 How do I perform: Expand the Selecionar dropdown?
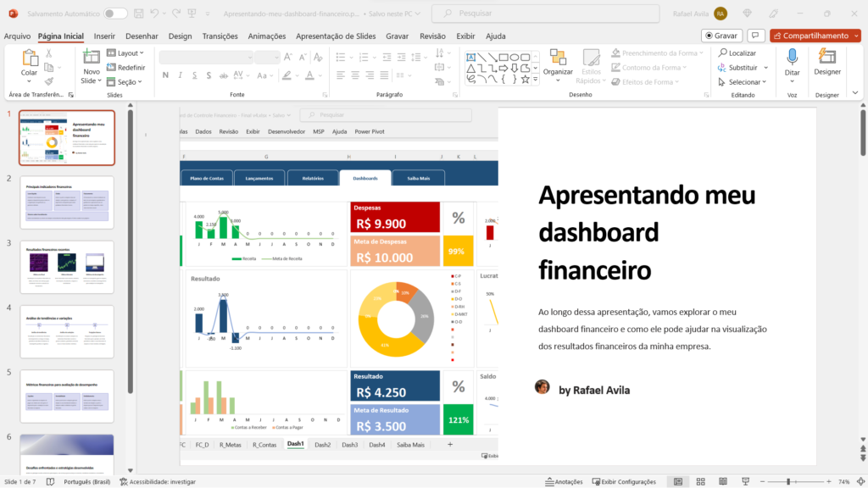(x=743, y=82)
